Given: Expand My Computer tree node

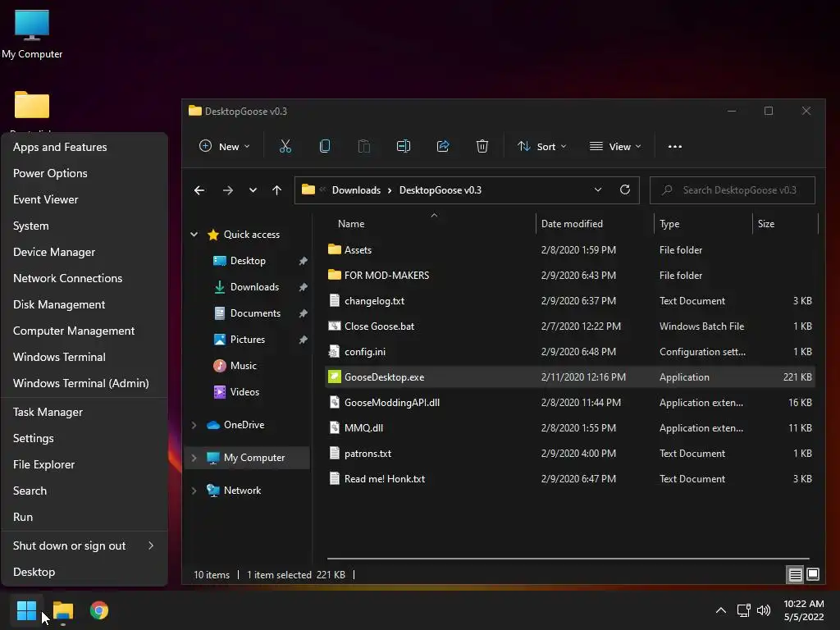Looking at the screenshot, I should [194, 458].
